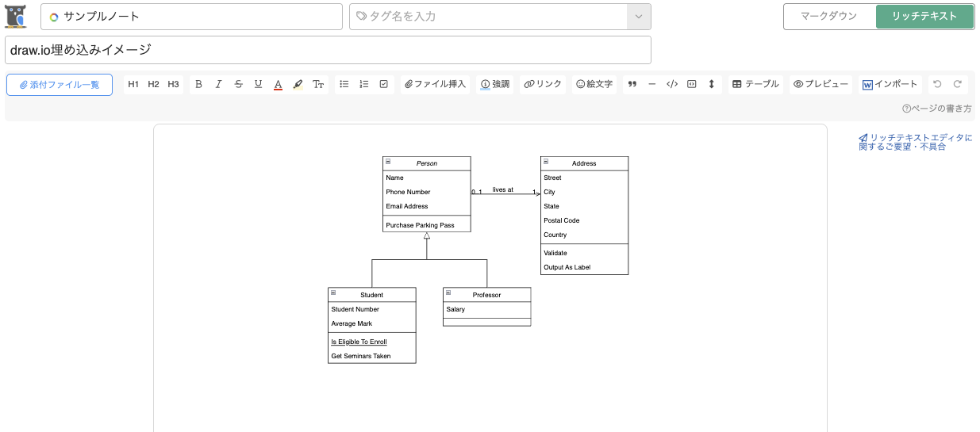Open the attached files list
The image size is (980, 432).
(x=60, y=85)
